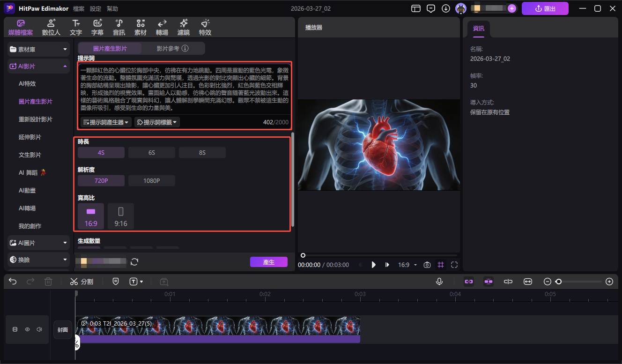Screen dimensions: 622x364
Task: Start voiceover recording with the microphone icon
Action: pyautogui.click(x=439, y=281)
